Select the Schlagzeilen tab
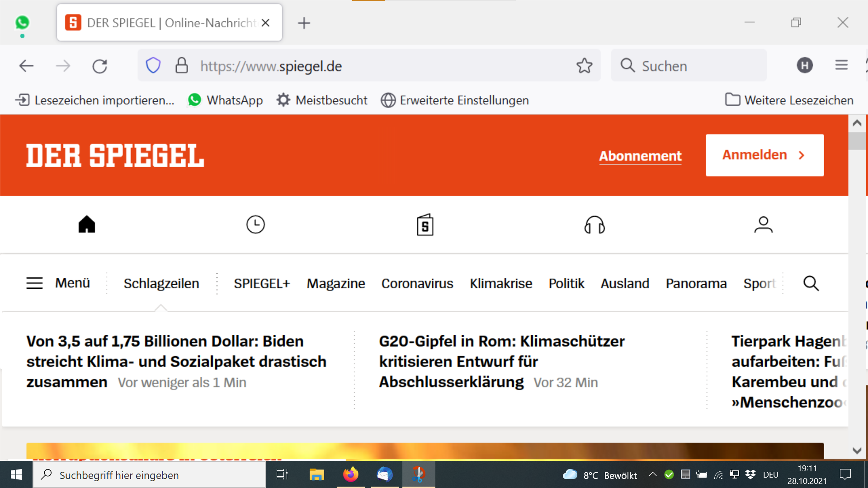Viewport: 868px width, 488px height. (x=161, y=283)
